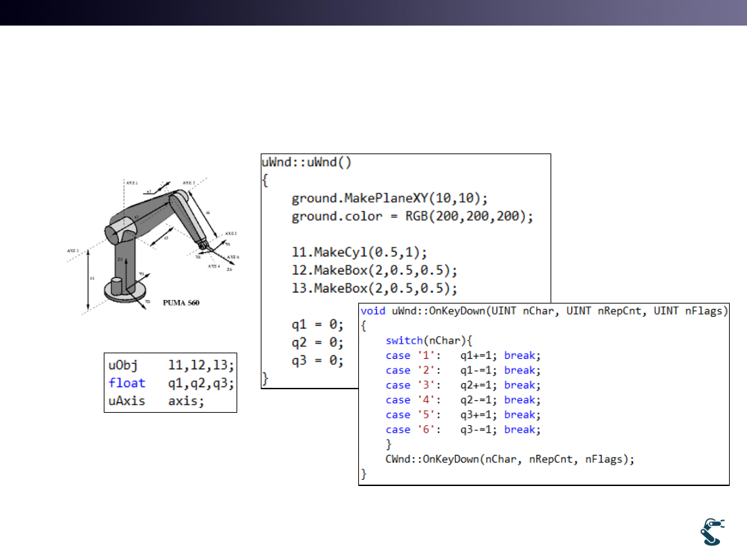Click the dark gradient header bar
Screen dimensions: 747x560
coord(373,12)
